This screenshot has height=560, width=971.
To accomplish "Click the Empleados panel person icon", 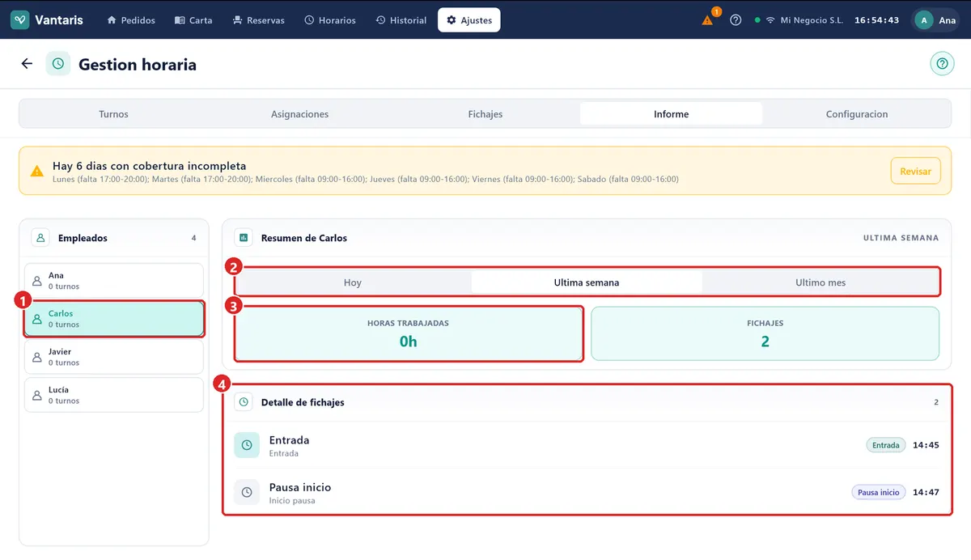I will pos(40,238).
